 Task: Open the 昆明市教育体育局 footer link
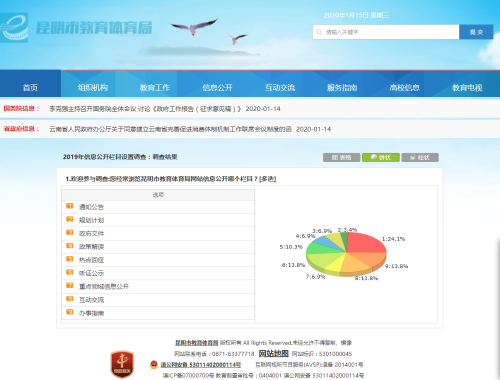(x=197, y=343)
